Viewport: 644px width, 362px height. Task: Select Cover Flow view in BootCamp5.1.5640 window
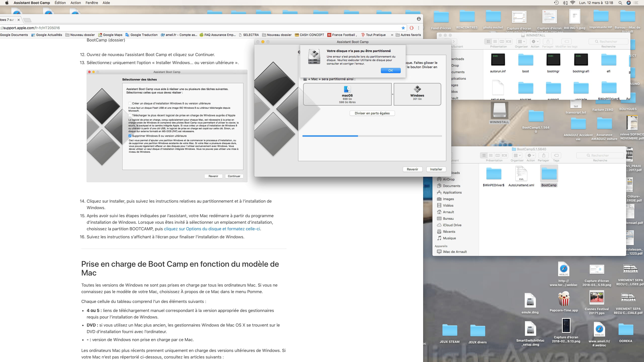tap(504, 155)
